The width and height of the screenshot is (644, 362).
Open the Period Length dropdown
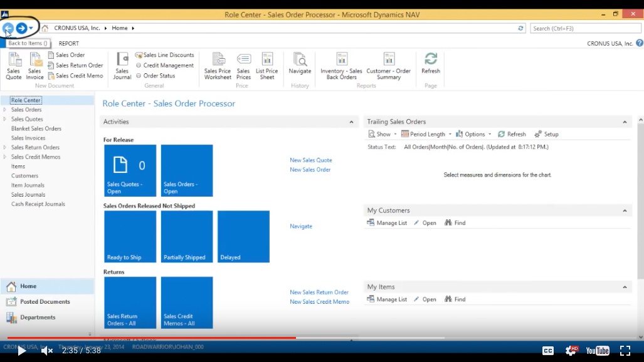click(426, 134)
